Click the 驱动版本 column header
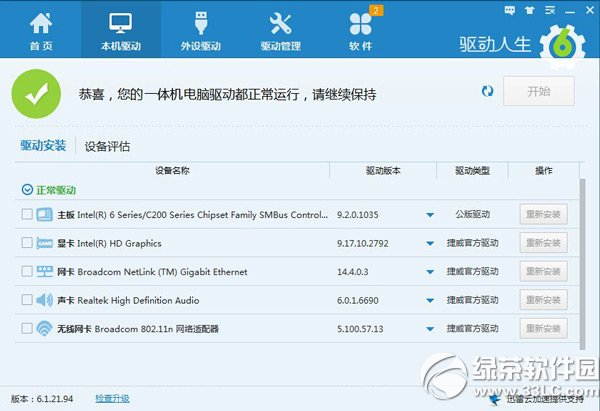Viewport: 600px width, 411px height. [383, 171]
